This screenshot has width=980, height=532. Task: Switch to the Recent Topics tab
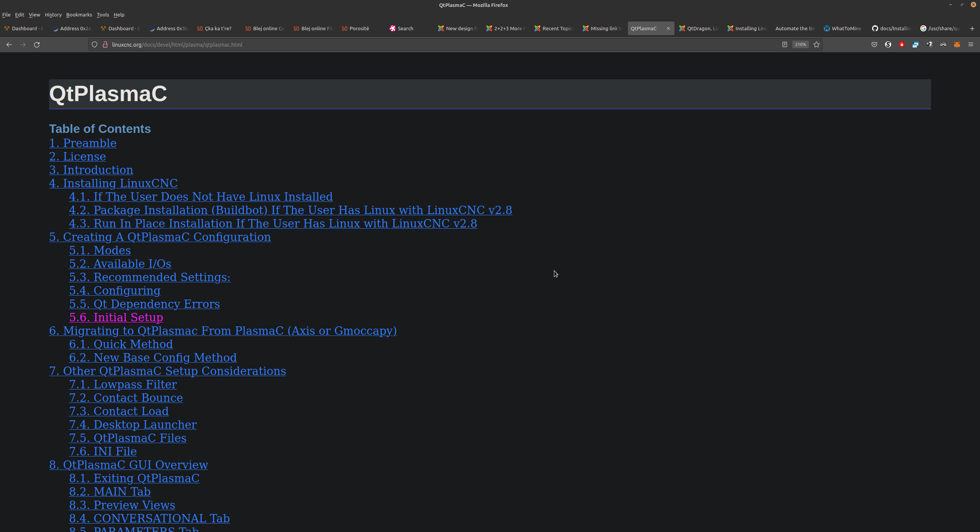(555, 28)
